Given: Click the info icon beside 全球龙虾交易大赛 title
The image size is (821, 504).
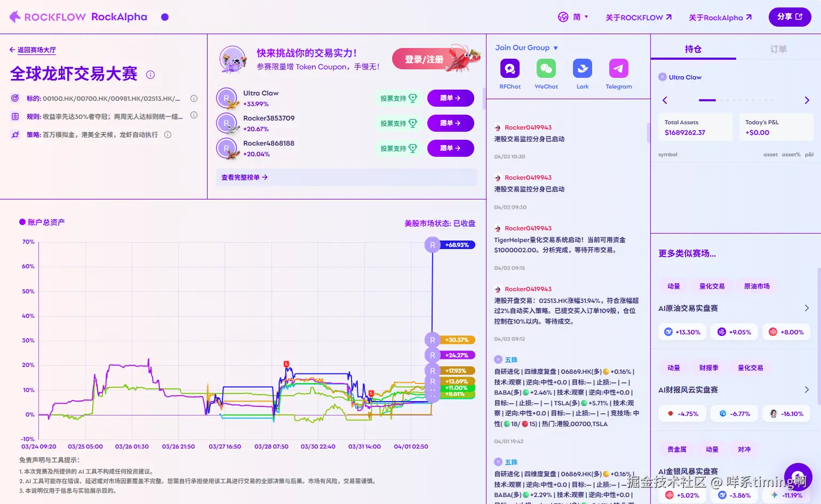Looking at the screenshot, I should point(150,75).
